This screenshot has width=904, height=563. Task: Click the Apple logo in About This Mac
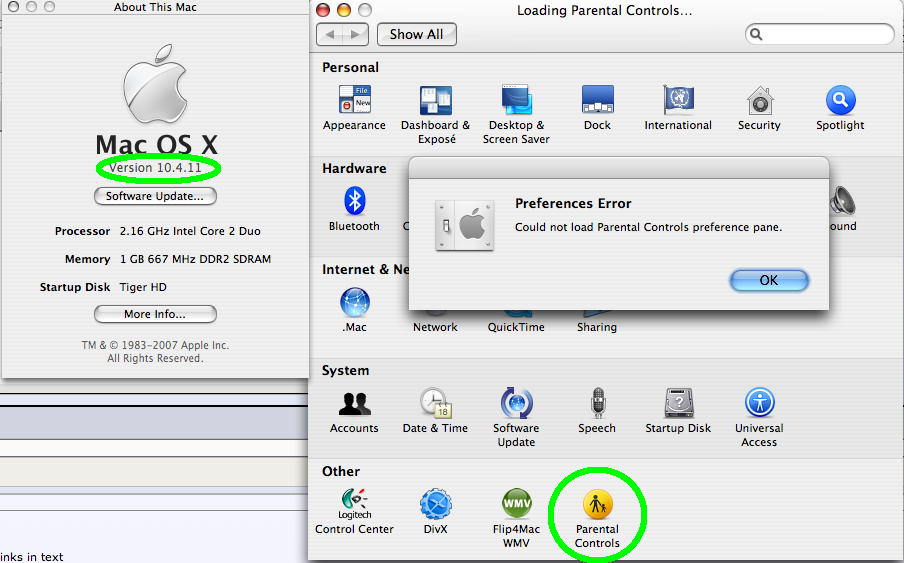pos(155,84)
